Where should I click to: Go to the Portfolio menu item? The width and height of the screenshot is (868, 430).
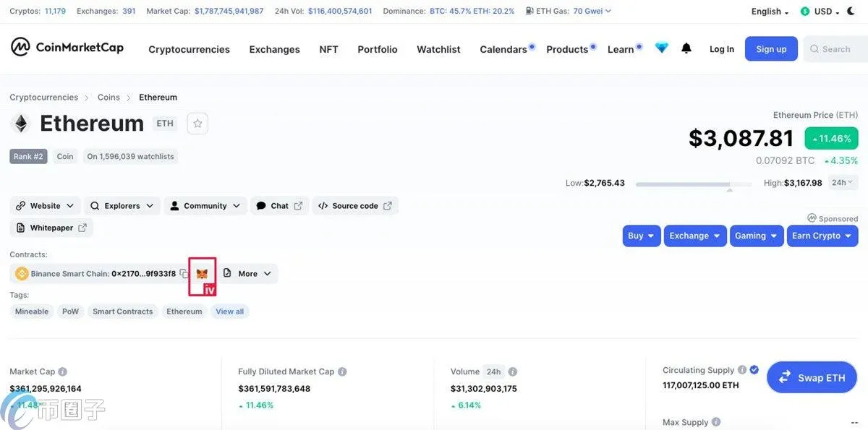point(378,49)
